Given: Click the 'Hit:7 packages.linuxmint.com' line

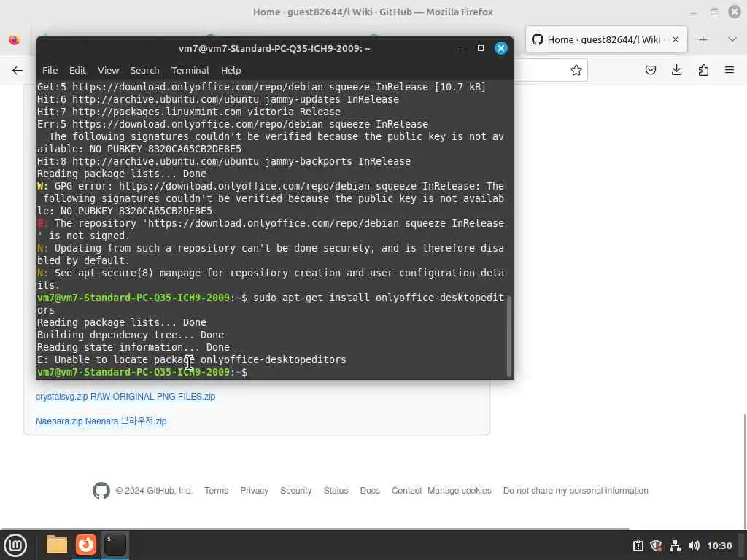Looking at the screenshot, I should click(x=189, y=112).
